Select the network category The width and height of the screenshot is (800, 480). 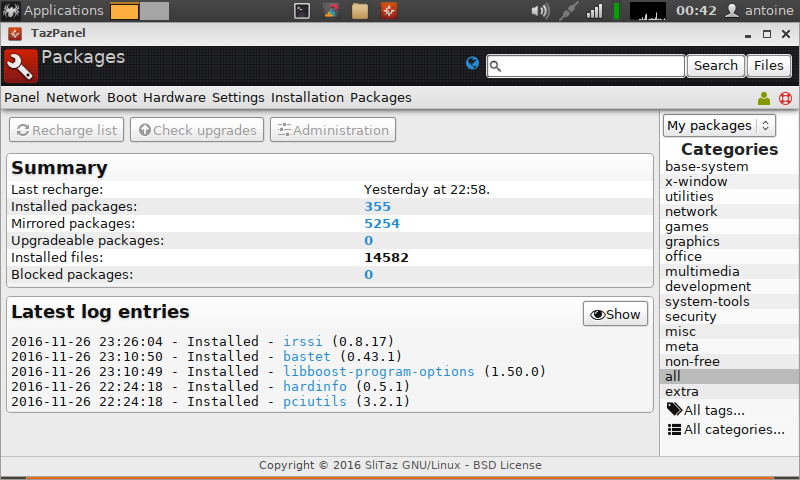click(x=691, y=212)
